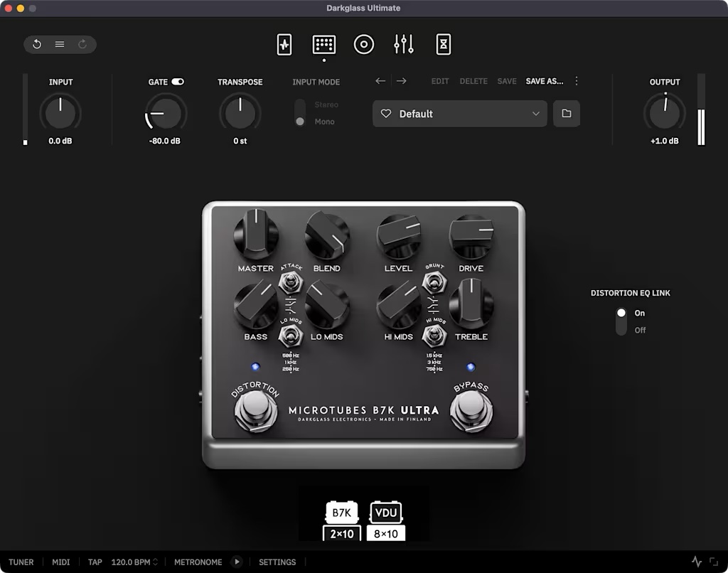This screenshot has height=573, width=728.
Task: Favorite the Default preset with heart
Action: point(387,114)
